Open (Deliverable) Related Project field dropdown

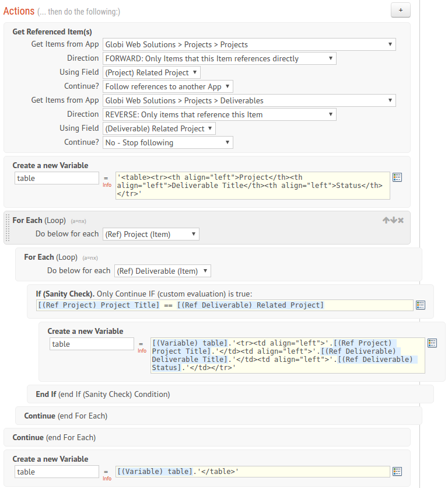(x=159, y=128)
